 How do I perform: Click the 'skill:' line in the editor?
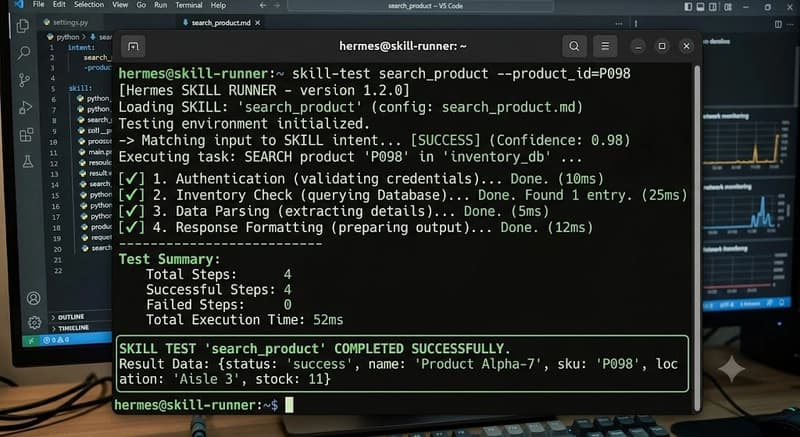(x=81, y=88)
